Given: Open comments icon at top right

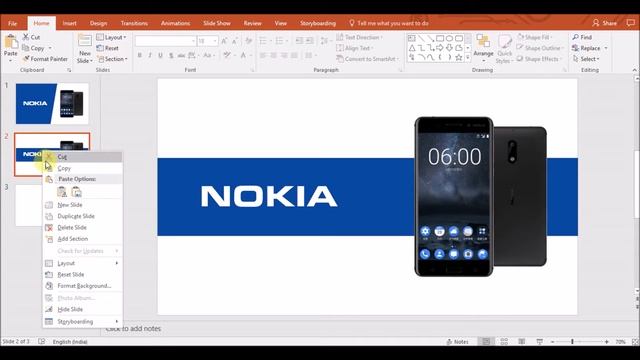Looking at the screenshot, I should point(631,23).
